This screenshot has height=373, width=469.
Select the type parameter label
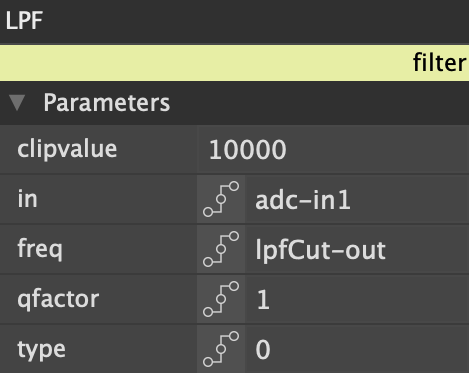41,350
